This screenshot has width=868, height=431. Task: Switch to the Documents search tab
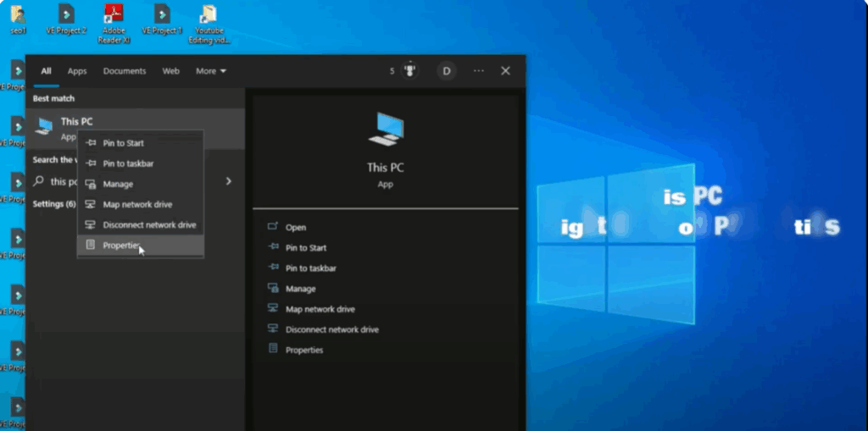point(125,71)
